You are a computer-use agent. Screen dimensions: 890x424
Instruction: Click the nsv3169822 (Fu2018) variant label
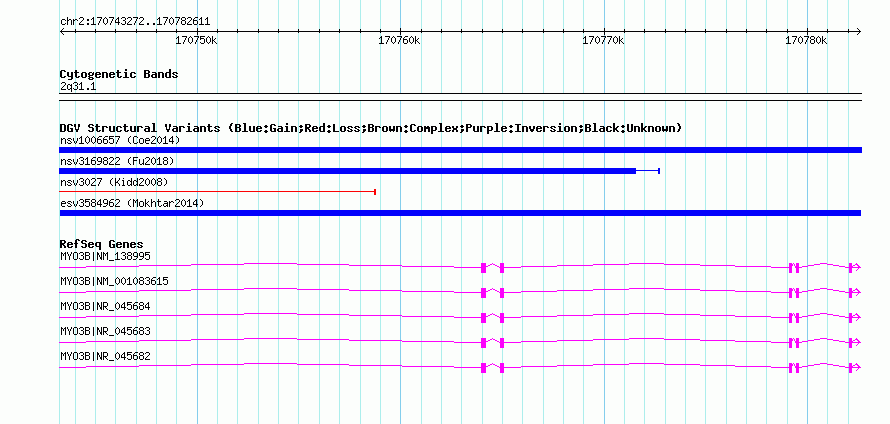[x=117, y=162]
